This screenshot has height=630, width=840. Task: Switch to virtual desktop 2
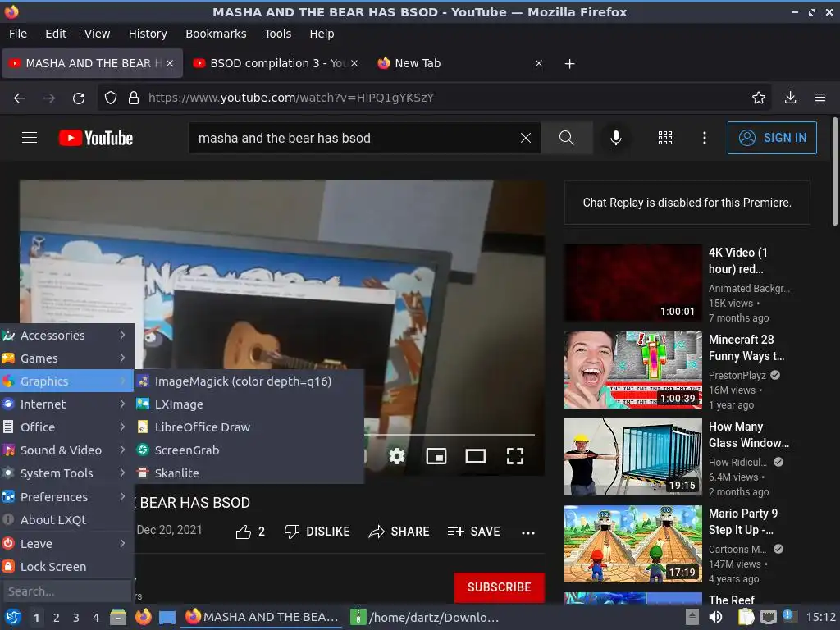(x=57, y=618)
